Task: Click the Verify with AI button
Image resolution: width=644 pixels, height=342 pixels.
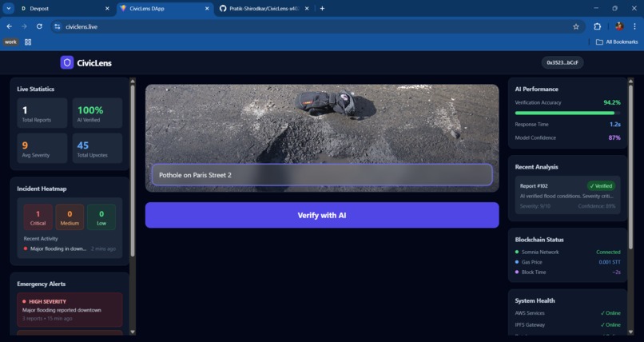Action: (322, 215)
